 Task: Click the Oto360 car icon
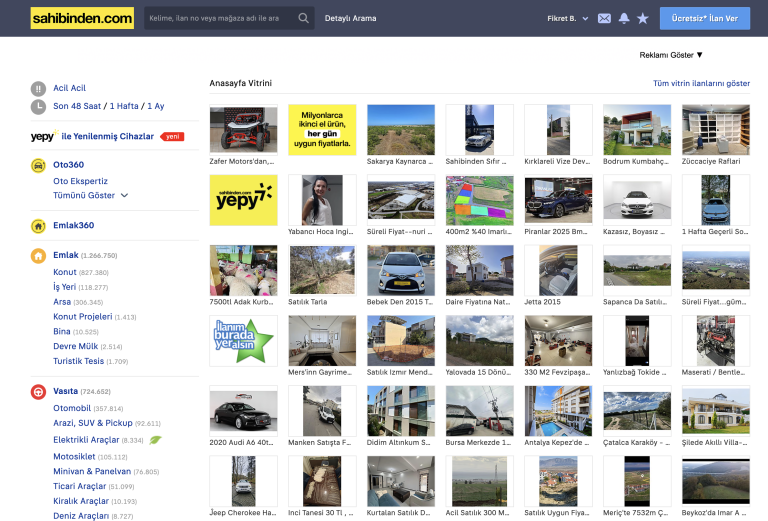point(38,165)
